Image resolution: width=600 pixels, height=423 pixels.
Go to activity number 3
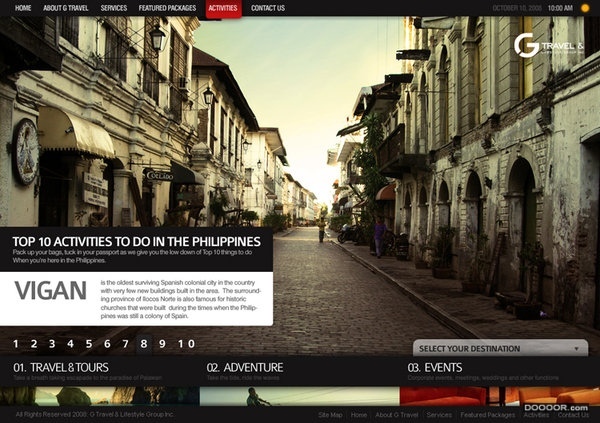52,344
